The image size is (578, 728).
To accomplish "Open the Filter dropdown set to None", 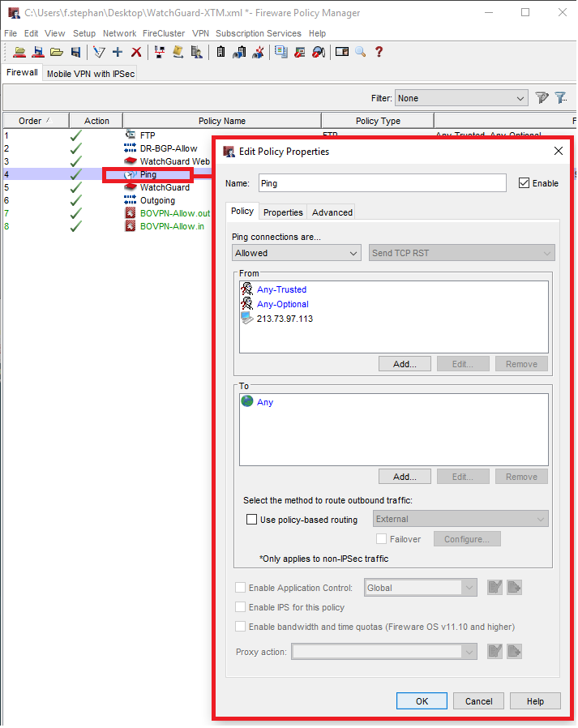I will (x=461, y=98).
